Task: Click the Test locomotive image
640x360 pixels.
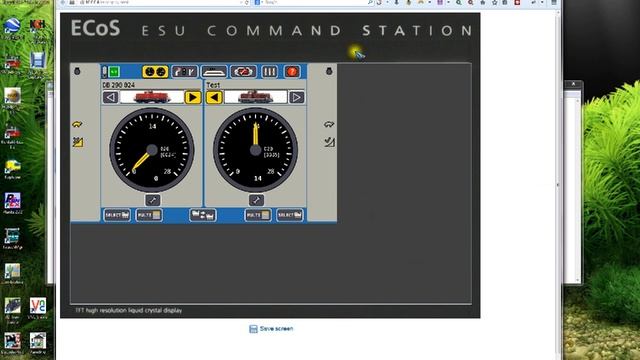Action: click(256, 98)
